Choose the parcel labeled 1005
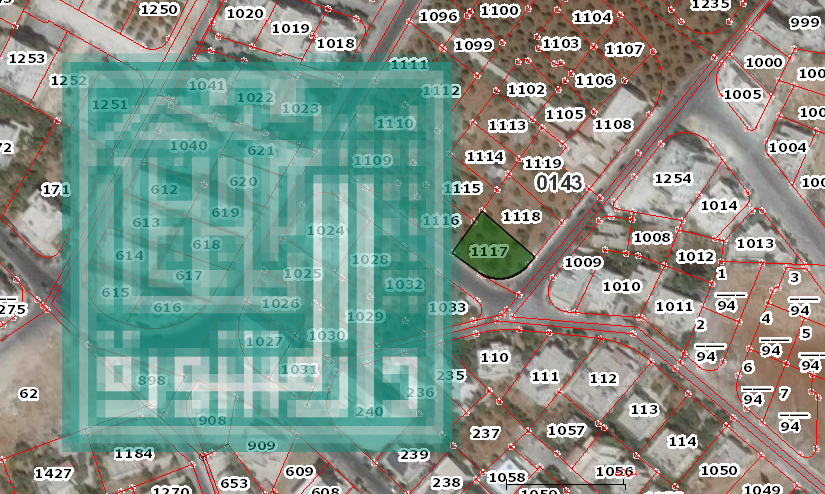Viewport: 825px width, 494px height. pyautogui.click(x=742, y=94)
